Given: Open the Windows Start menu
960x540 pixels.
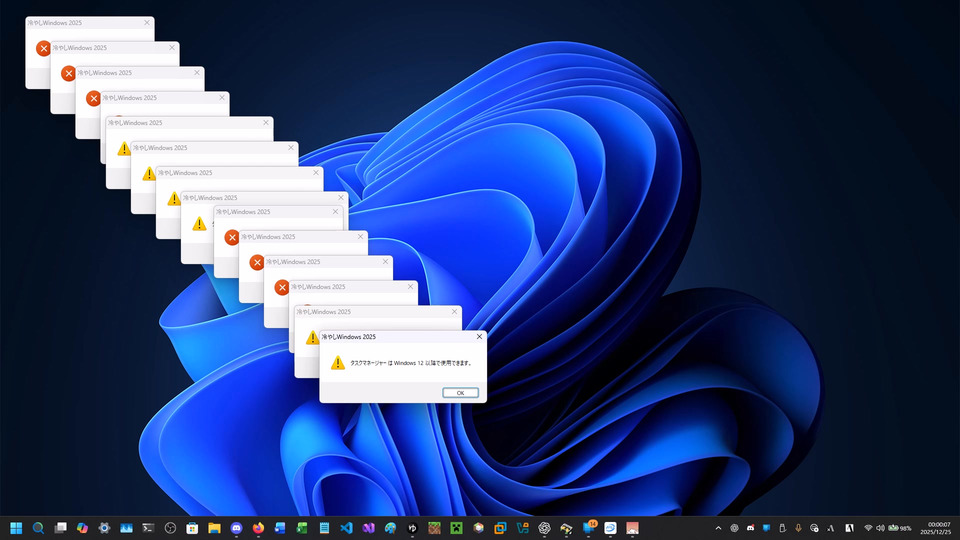Looking at the screenshot, I should pyautogui.click(x=16, y=528).
